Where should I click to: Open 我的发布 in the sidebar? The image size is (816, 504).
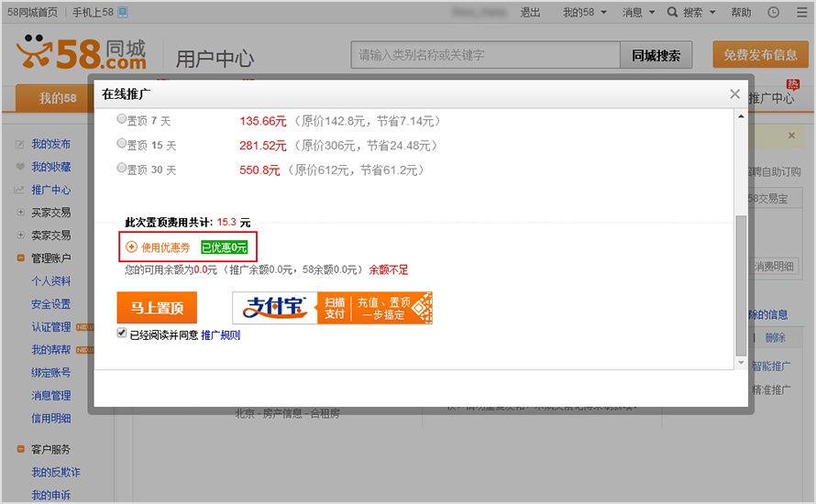50,144
